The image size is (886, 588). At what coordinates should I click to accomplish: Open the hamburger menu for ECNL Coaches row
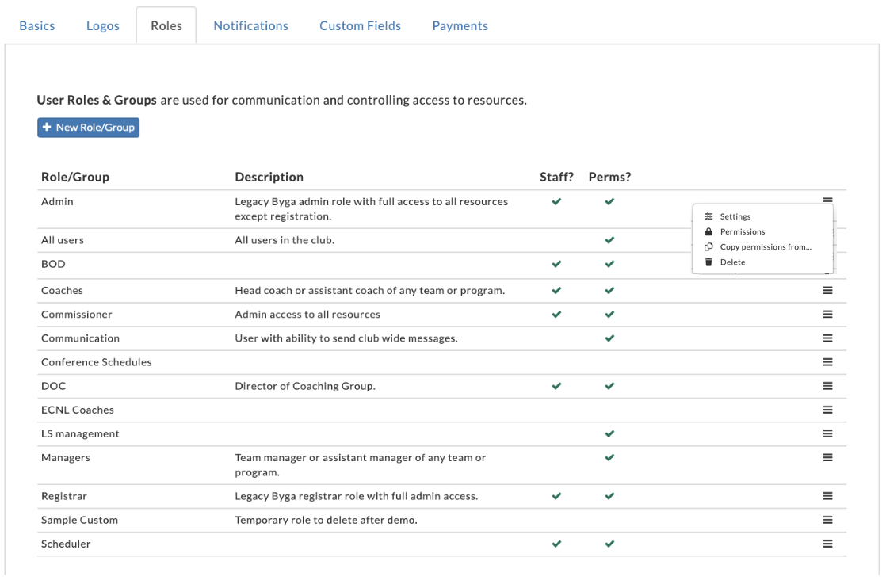pos(827,410)
